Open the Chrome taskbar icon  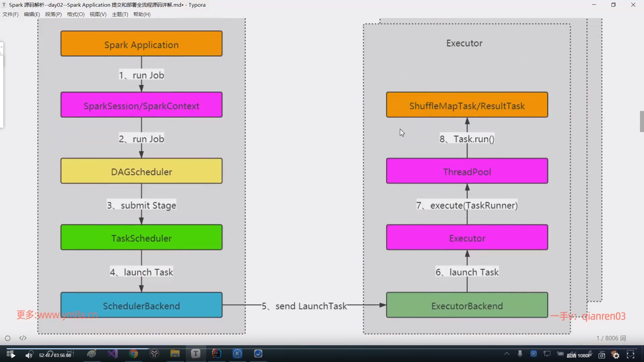pyautogui.click(x=133, y=354)
